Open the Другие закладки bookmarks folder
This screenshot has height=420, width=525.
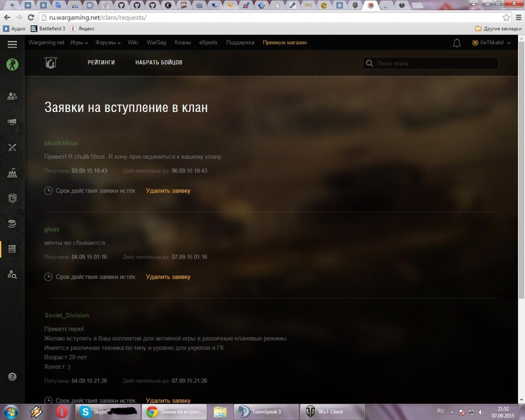point(498,29)
